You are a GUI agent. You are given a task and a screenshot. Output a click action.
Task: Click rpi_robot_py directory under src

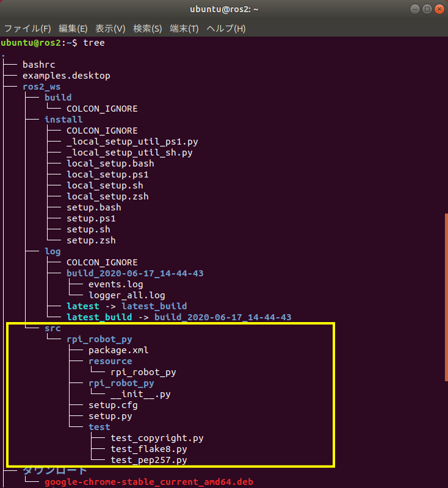(x=99, y=340)
